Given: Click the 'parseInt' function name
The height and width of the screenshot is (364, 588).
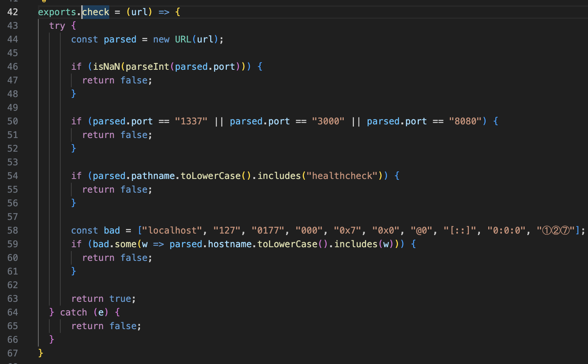Looking at the screenshot, I should coord(147,67).
